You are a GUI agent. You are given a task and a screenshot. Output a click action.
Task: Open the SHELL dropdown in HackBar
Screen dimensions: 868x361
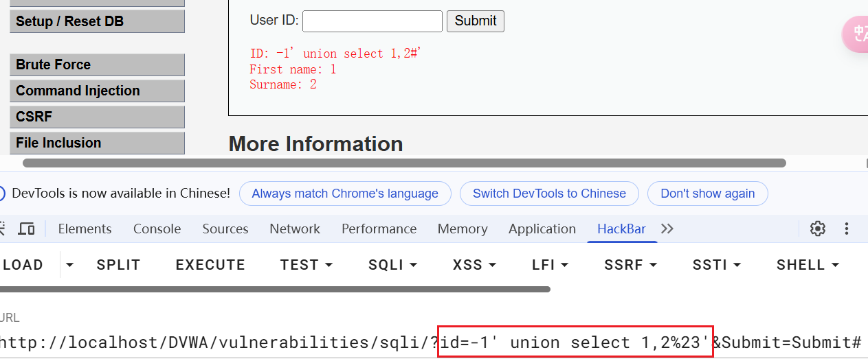[808, 265]
